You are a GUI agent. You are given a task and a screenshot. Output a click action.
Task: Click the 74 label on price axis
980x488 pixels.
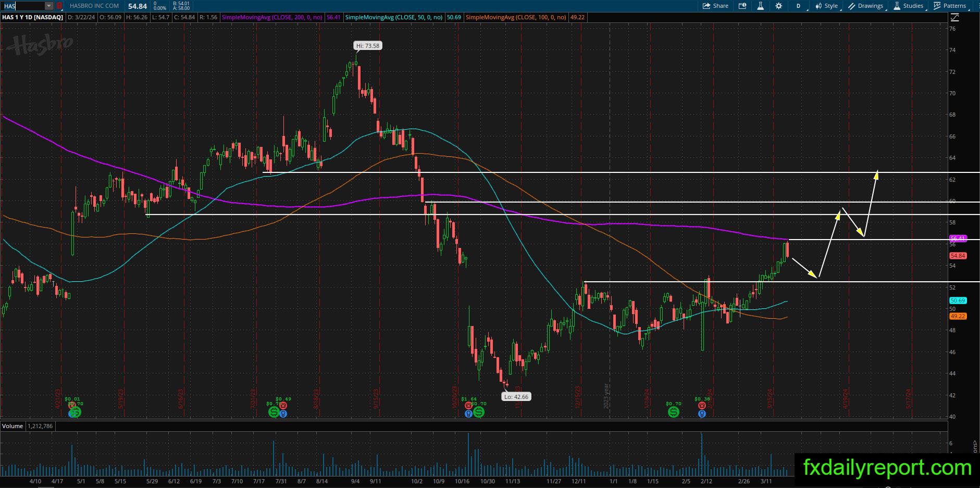pos(952,50)
